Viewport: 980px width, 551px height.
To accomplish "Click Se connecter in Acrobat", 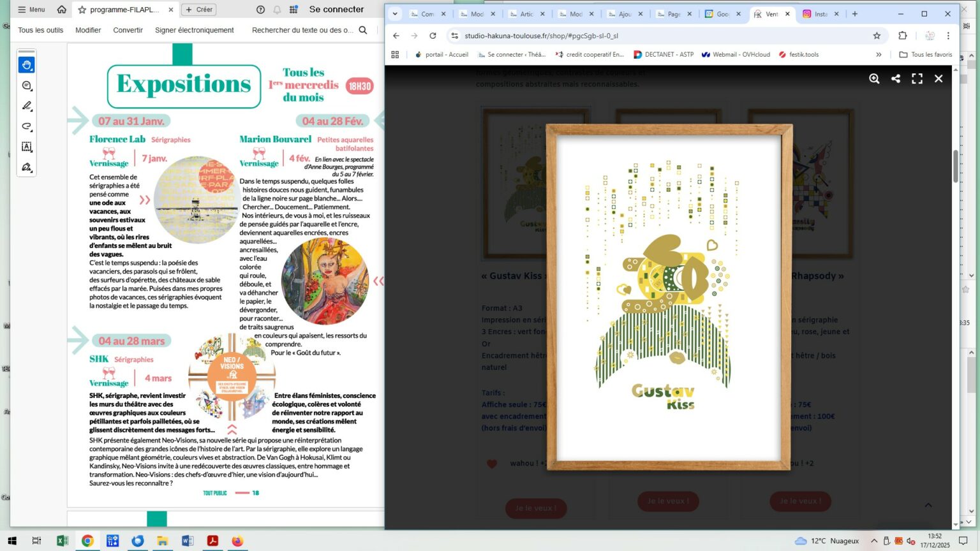I will coord(336,10).
